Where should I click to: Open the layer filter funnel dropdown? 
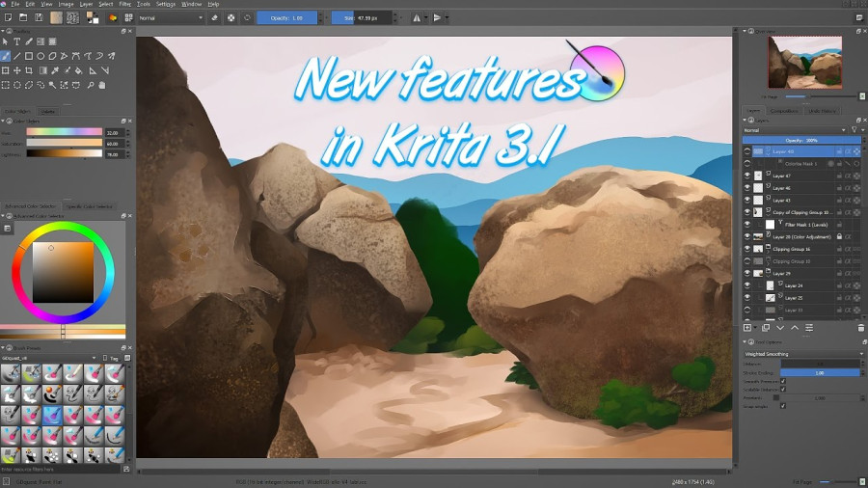856,130
